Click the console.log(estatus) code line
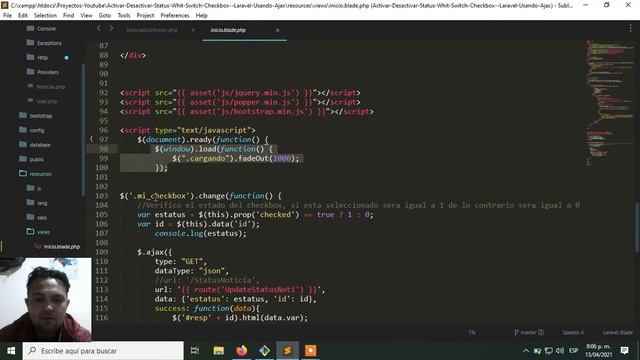The height and width of the screenshot is (360, 640). point(200,233)
